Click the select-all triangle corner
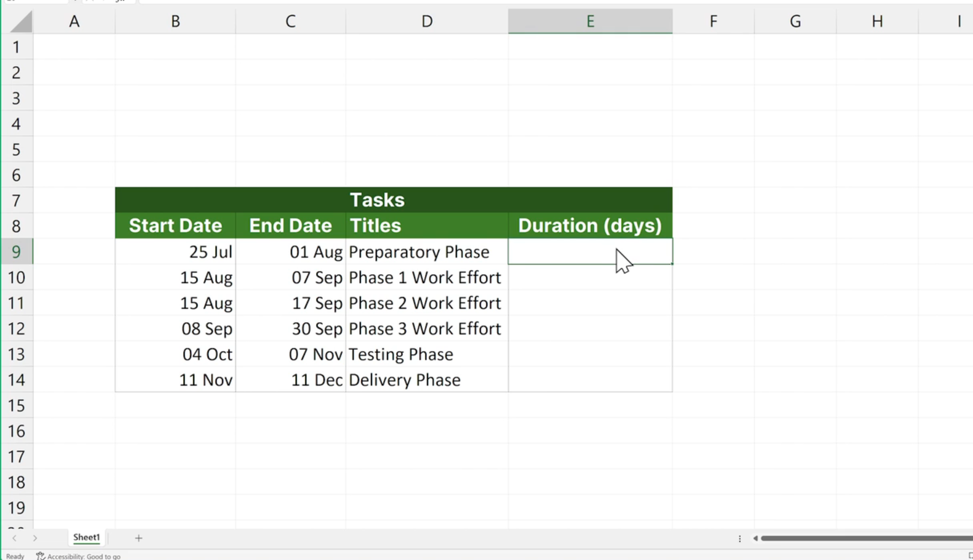Image resolution: width=973 pixels, height=560 pixels. (x=21, y=21)
